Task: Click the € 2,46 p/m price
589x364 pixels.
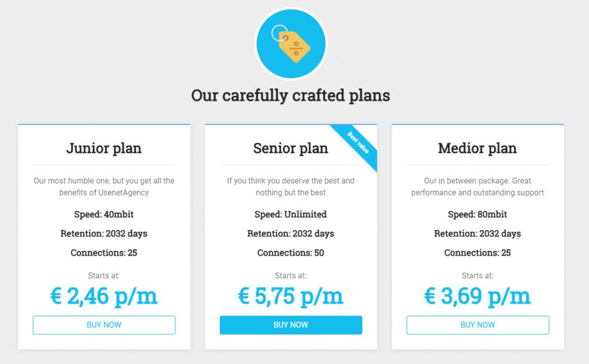Action: 104,296
